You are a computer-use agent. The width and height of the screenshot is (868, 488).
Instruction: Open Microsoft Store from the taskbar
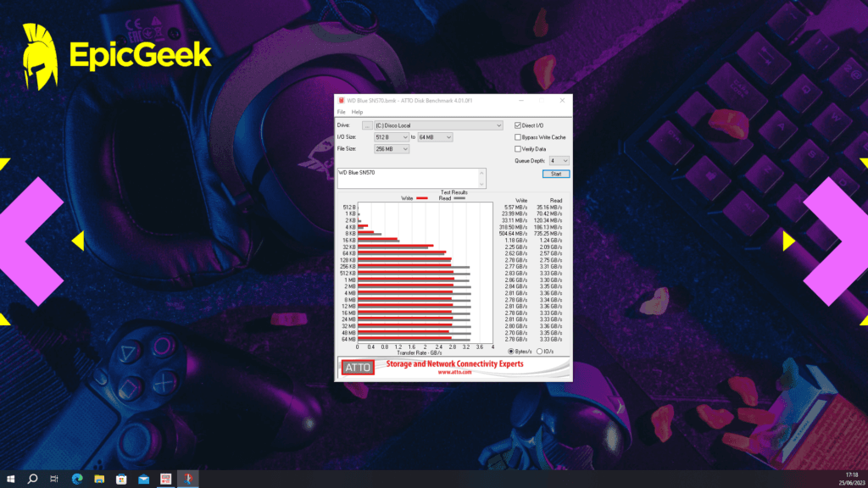(x=121, y=479)
